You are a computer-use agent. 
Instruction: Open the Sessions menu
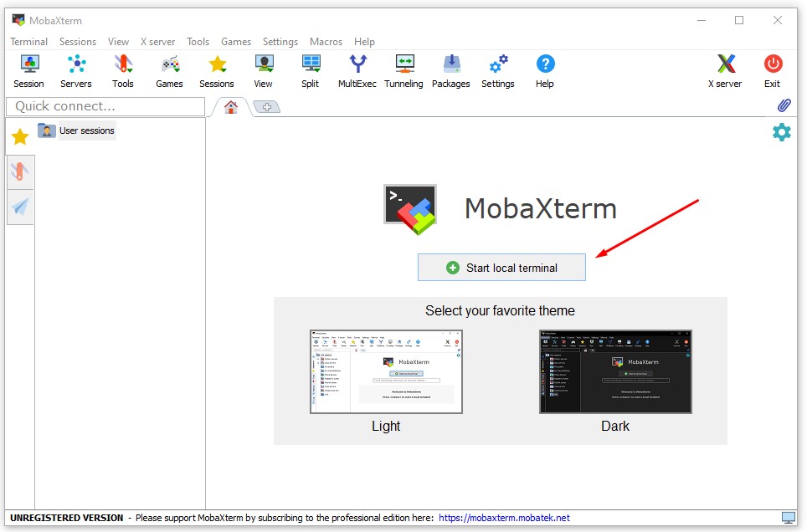[78, 42]
